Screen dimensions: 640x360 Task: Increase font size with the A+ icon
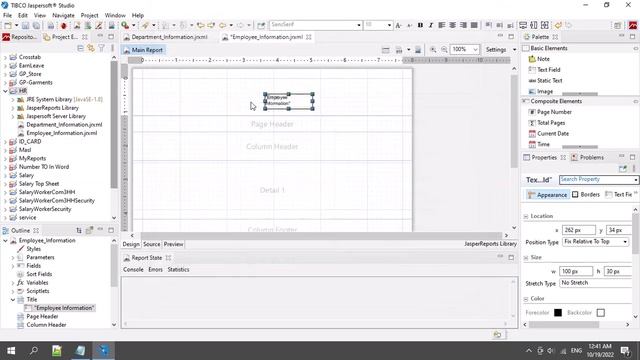click(399, 25)
